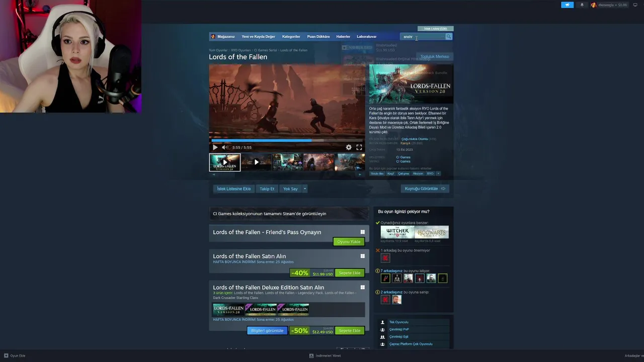Add the Deluxe Edition to cart
Image resolution: width=644 pixels, height=362 pixels.
coord(350,330)
